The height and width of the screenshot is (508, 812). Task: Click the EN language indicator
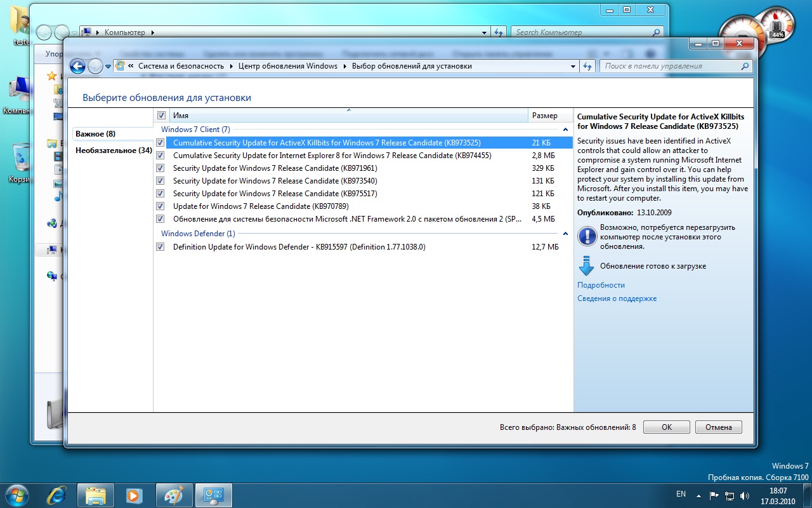(681, 494)
